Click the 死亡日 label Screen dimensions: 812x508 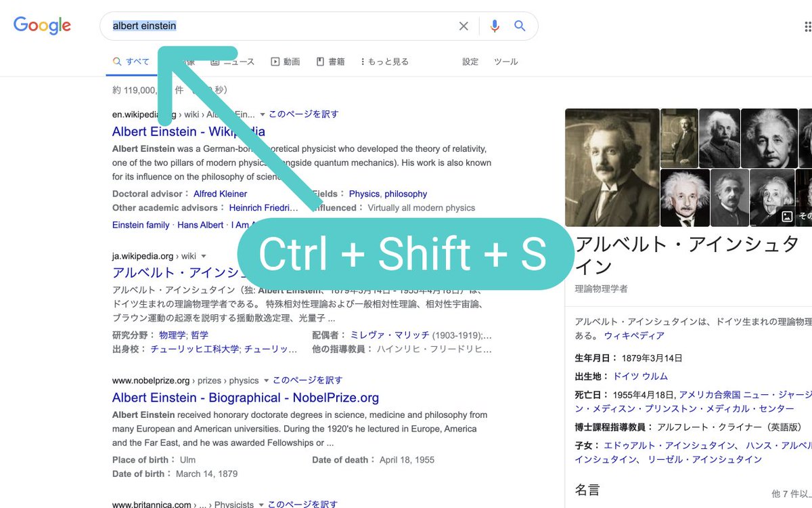coord(591,394)
